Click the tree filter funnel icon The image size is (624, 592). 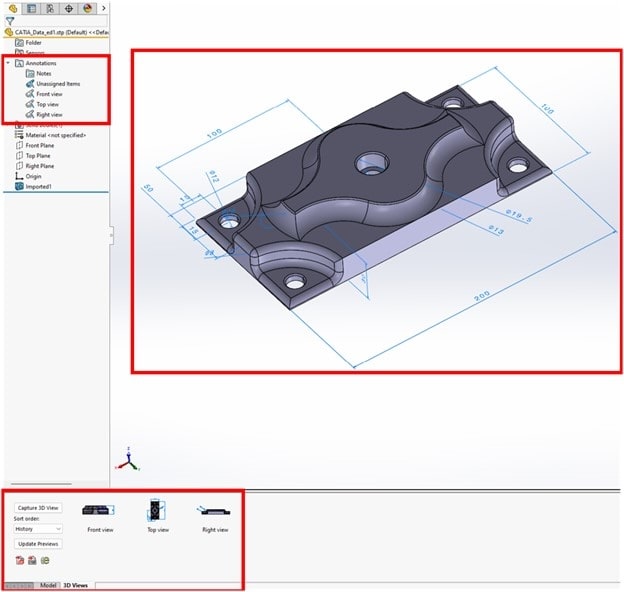tap(10, 21)
